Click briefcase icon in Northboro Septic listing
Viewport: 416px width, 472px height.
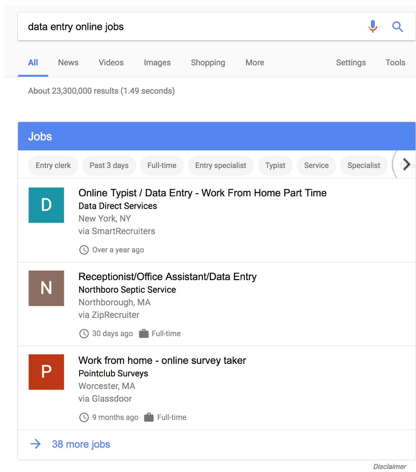click(x=144, y=333)
